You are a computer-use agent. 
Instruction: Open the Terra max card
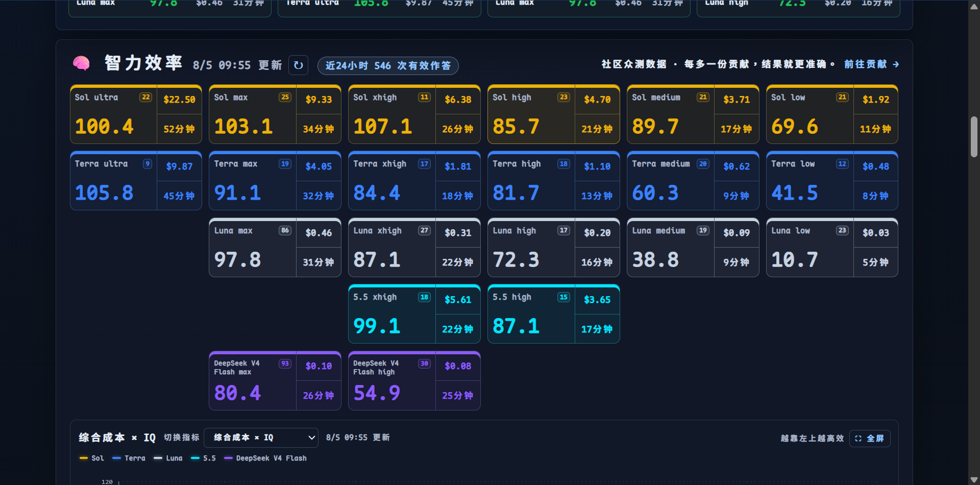[275, 181]
